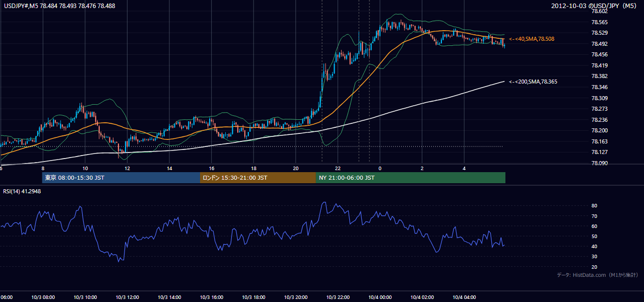Click bottom time label 10/3 08:00
Viewport: 644px width, 302px height.
point(42,297)
